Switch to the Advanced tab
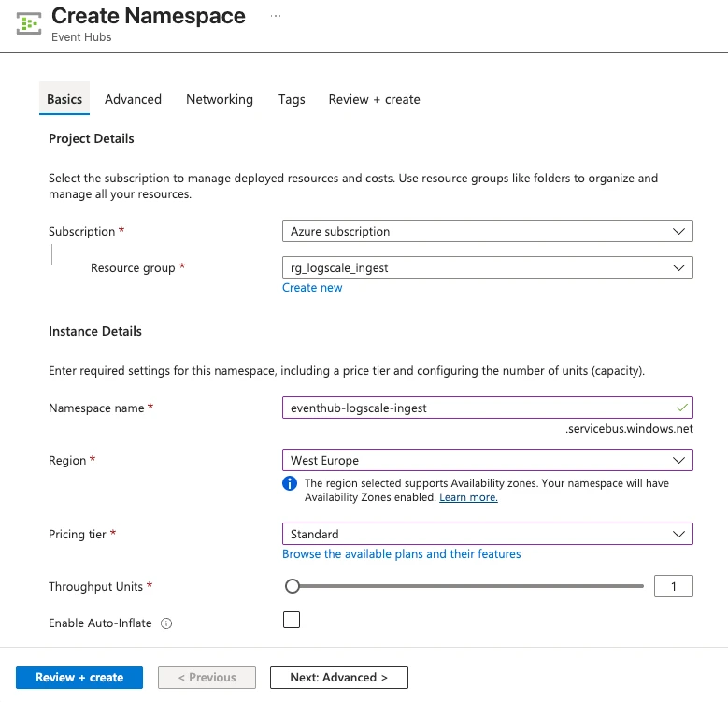 [x=134, y=99]
